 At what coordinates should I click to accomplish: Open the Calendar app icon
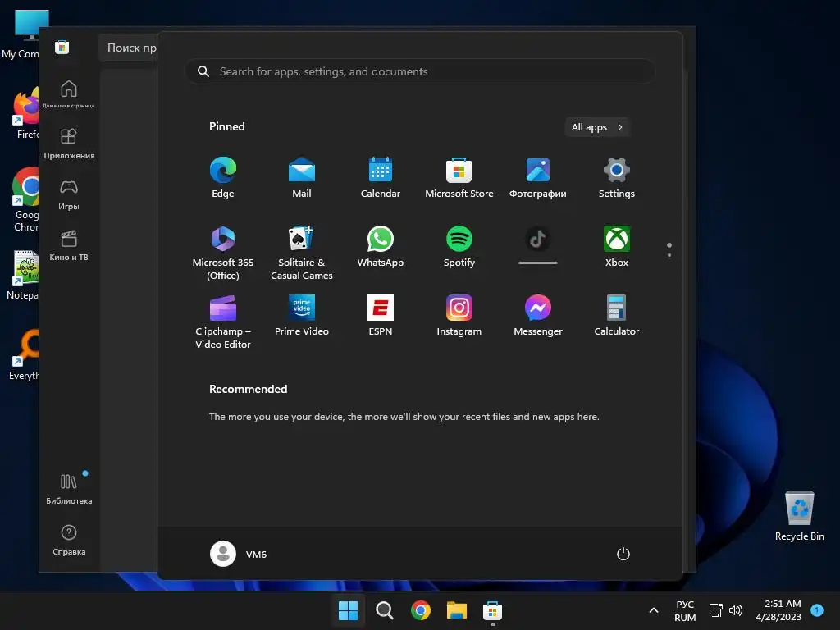pos(381,177)
